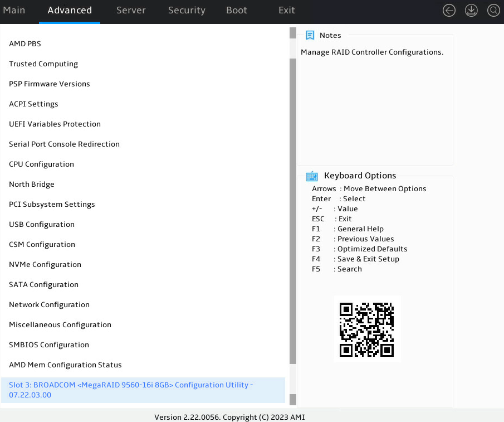Open Miscellaneous Configuration

pyautogui.click(x=60, y=325)
